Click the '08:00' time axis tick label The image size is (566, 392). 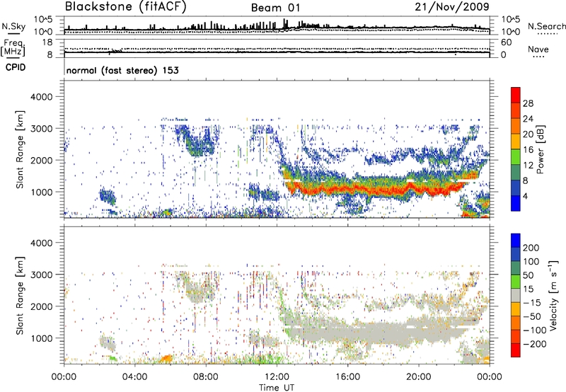206,377
